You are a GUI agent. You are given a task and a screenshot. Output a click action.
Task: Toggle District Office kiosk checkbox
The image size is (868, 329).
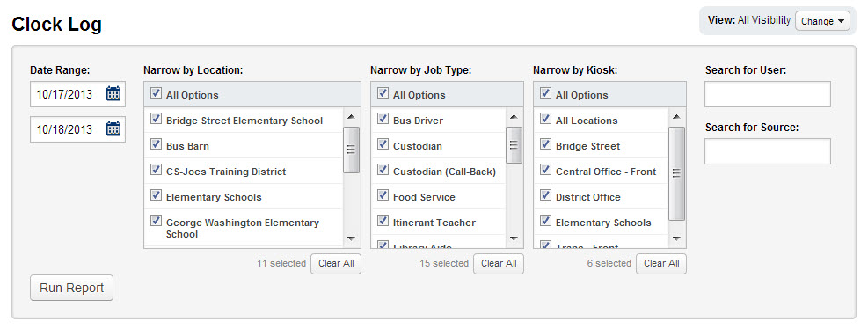(545, 195)
